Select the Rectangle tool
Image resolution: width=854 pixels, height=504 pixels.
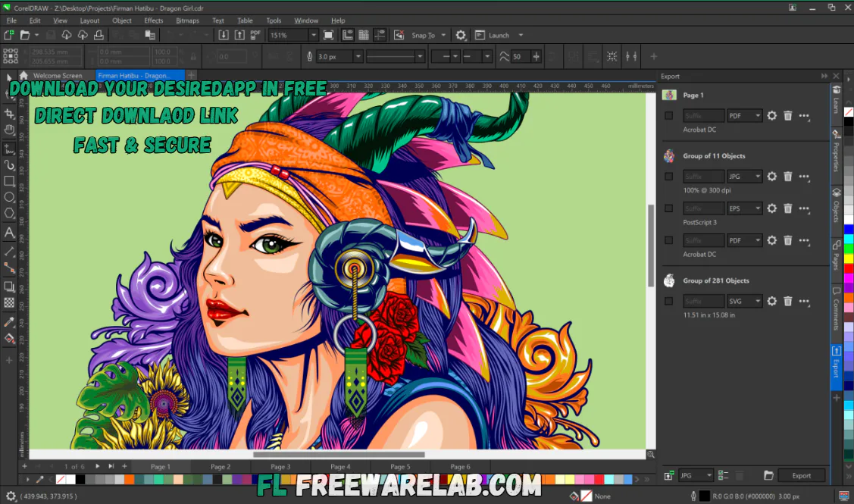(10, 180)
